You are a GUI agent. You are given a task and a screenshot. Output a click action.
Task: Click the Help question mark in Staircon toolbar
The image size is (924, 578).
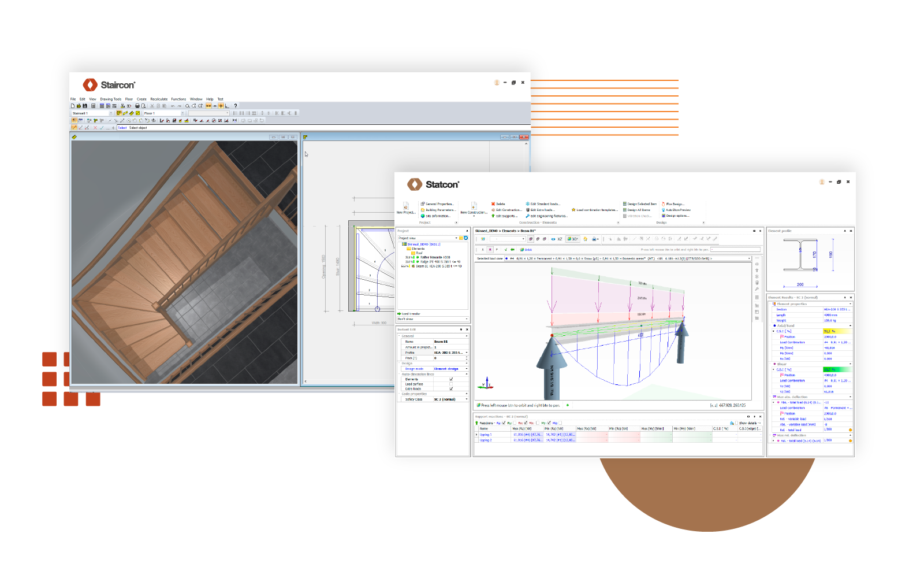[x=236, y=106]
